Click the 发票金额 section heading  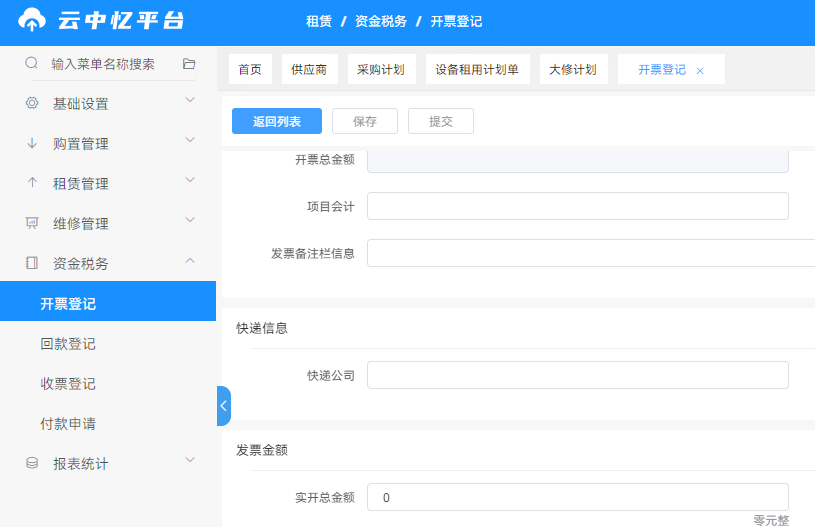click(261, 450)
